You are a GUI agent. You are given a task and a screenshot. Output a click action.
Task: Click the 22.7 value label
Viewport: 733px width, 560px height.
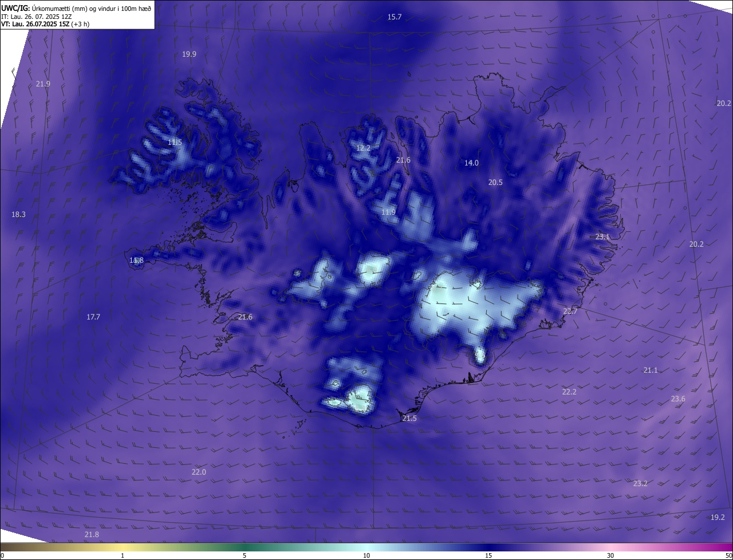570,311
